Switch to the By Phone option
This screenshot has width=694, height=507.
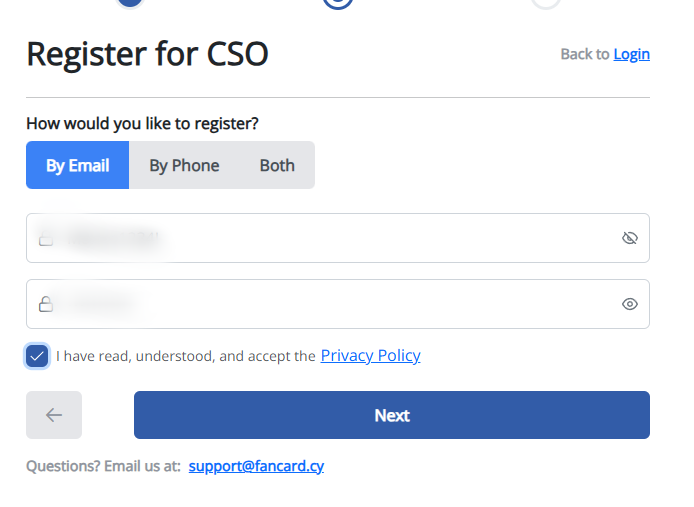coord(184,165)
